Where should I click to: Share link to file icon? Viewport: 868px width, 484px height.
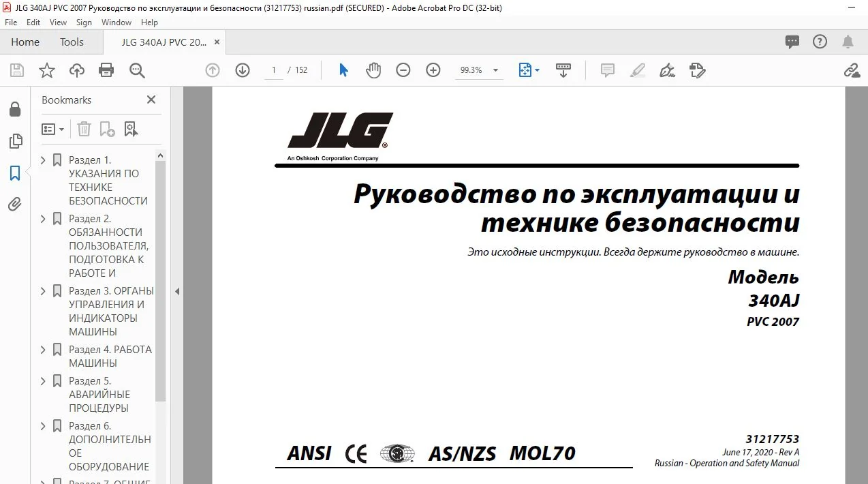[851, 70]
